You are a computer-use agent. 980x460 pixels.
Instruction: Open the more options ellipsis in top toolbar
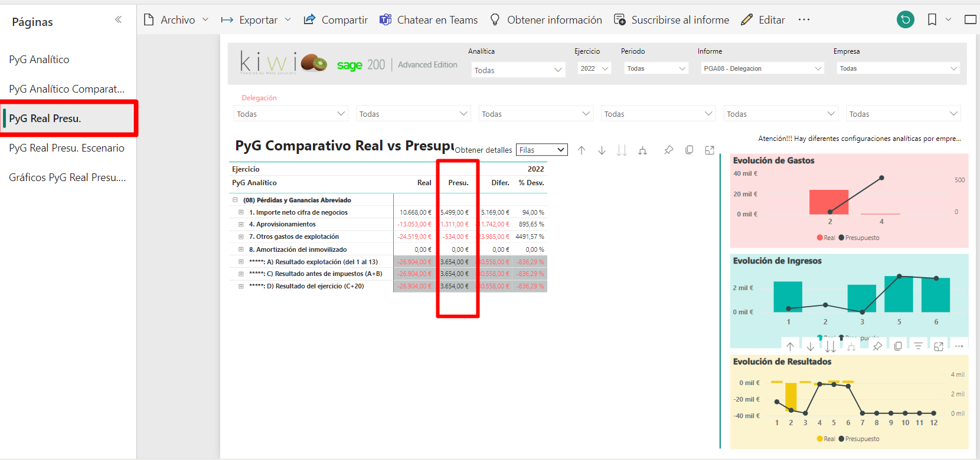click(x=804, y=19)
